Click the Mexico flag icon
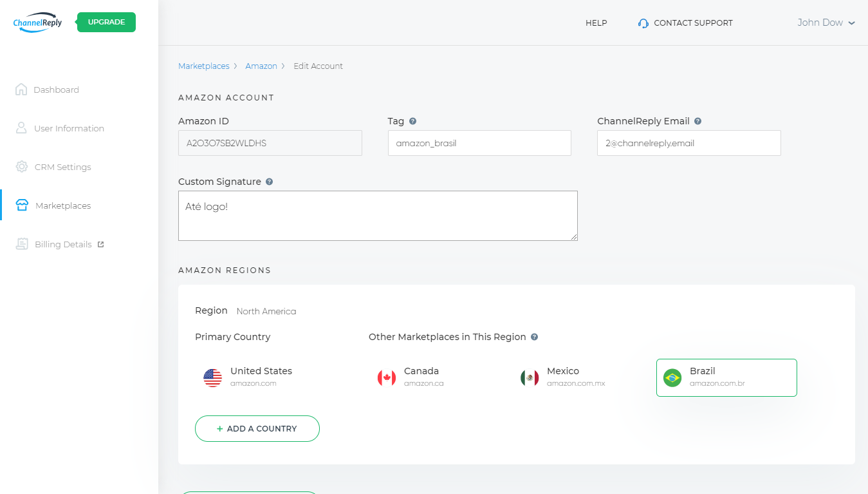 pyautogui.click(x=530, y=377)
